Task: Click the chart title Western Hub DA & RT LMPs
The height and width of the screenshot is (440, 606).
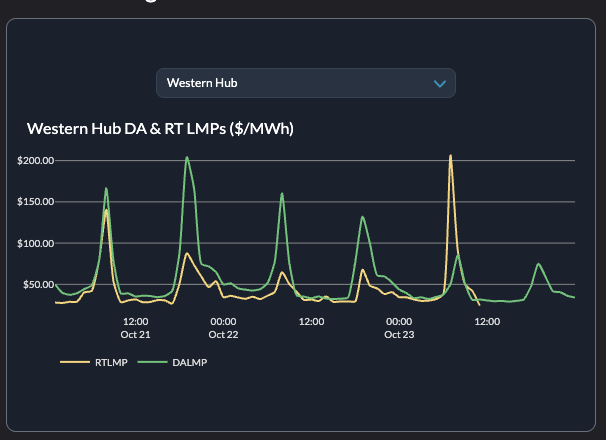Action: (160, 129)
